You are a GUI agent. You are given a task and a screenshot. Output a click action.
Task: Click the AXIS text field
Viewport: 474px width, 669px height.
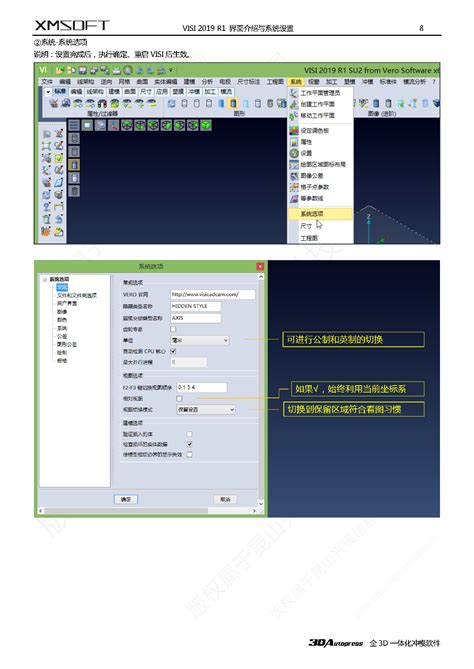point(196,318)
